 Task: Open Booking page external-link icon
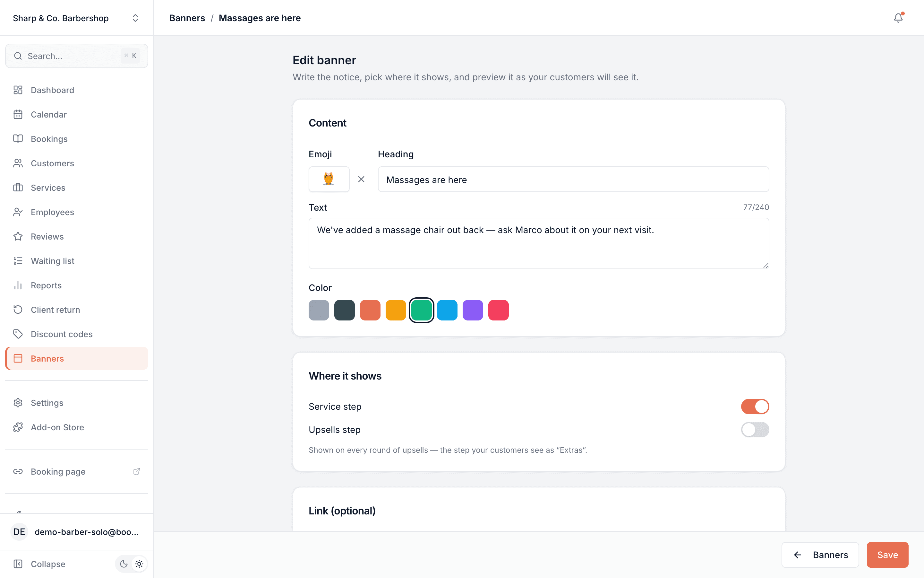[136, 471]
